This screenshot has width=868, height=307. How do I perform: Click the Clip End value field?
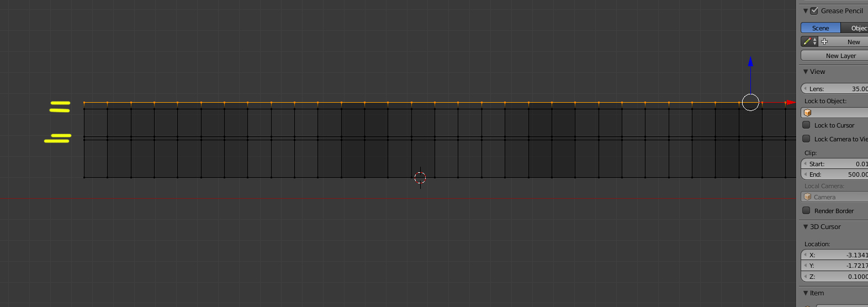point(834,174)
